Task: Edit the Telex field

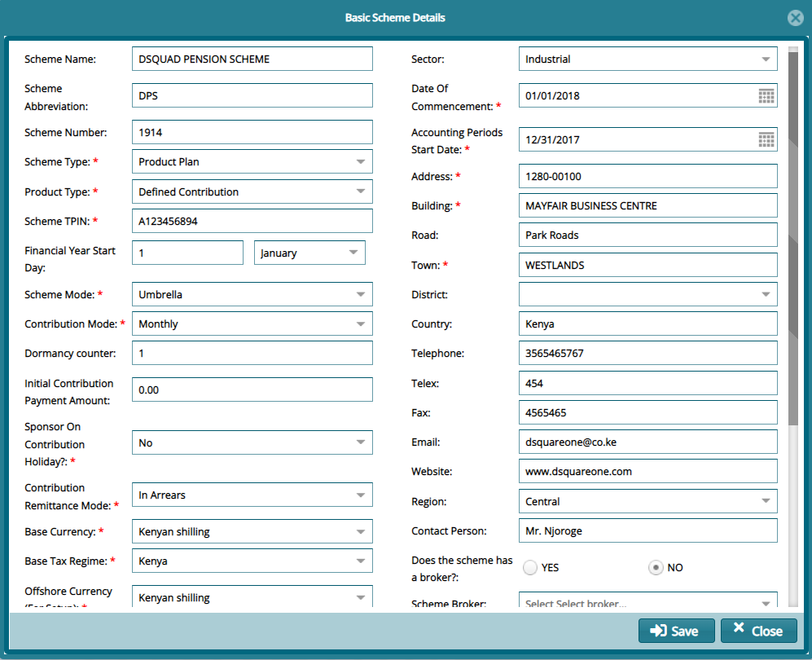Action: [x=647, y=383]
